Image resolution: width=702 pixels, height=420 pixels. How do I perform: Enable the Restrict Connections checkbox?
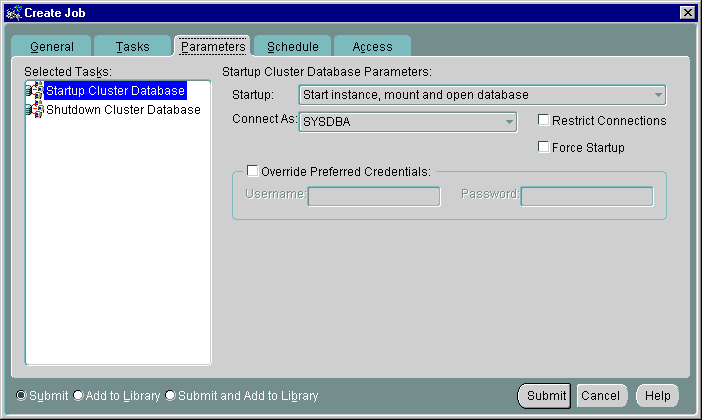544,121
